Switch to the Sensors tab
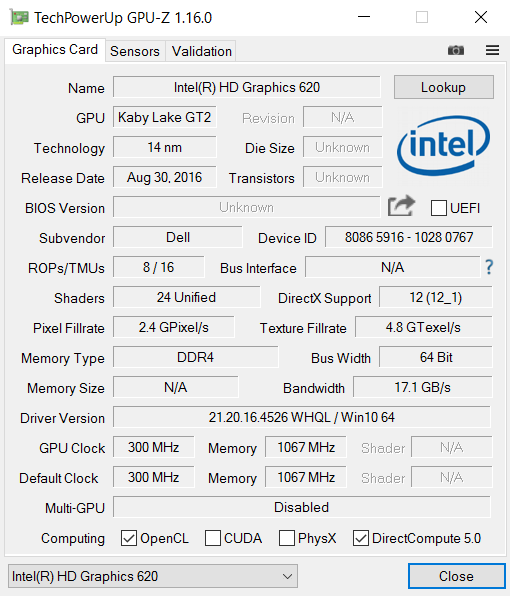This screenshot has height=596, width=510. [135, 51]
